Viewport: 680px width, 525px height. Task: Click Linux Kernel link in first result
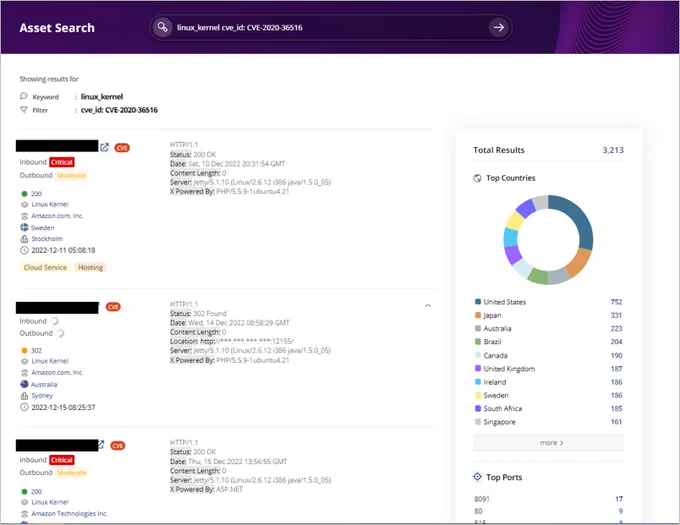pyautogui.click(x=50, y=204)
